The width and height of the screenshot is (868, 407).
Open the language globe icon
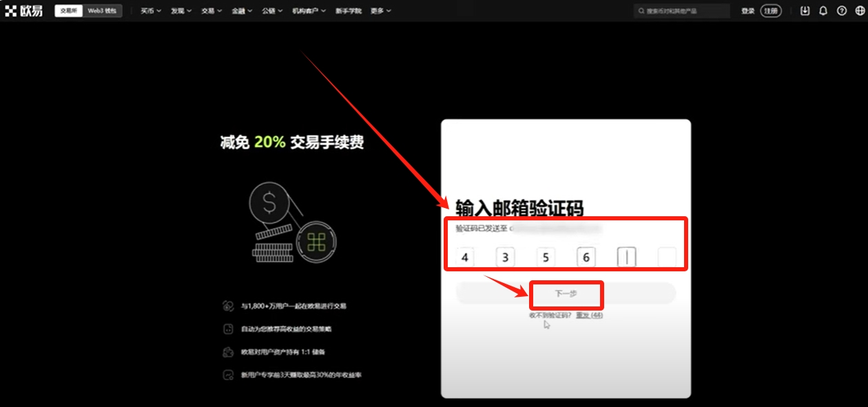tap(859, 11)
